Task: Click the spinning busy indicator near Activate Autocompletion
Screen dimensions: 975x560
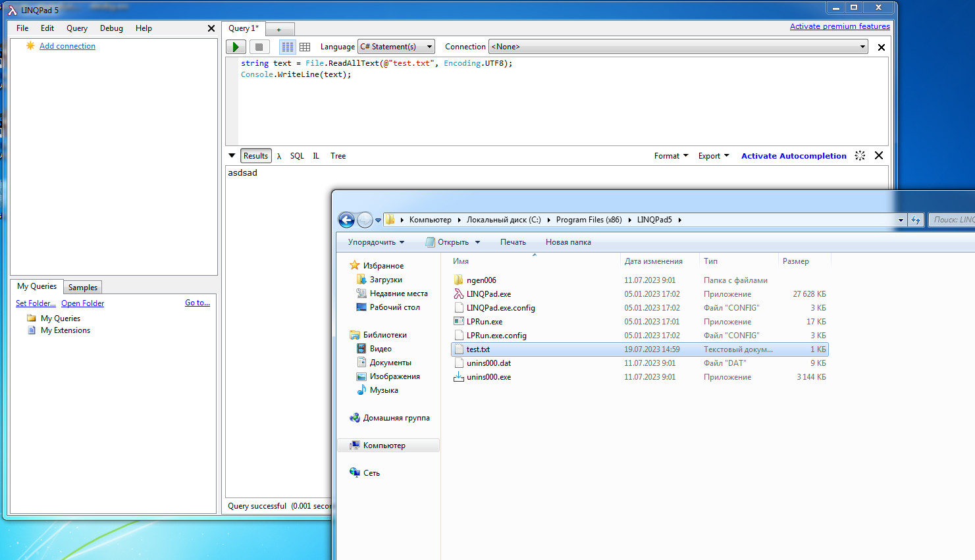Action: tap(860, 155)
